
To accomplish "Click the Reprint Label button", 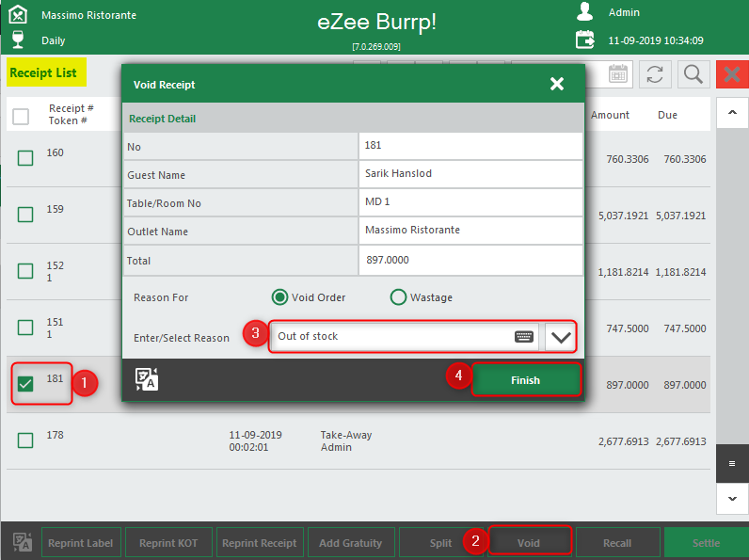I will (81, 543).
